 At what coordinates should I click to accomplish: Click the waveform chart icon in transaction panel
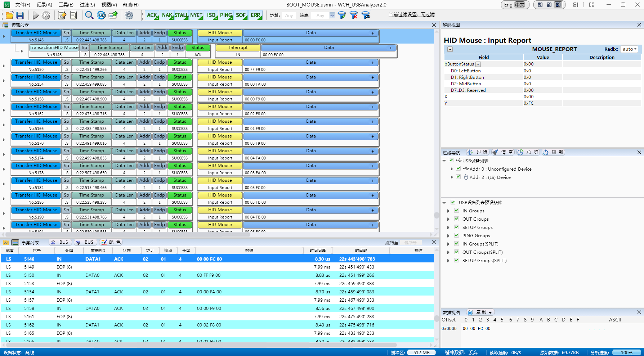coord(6,242)
